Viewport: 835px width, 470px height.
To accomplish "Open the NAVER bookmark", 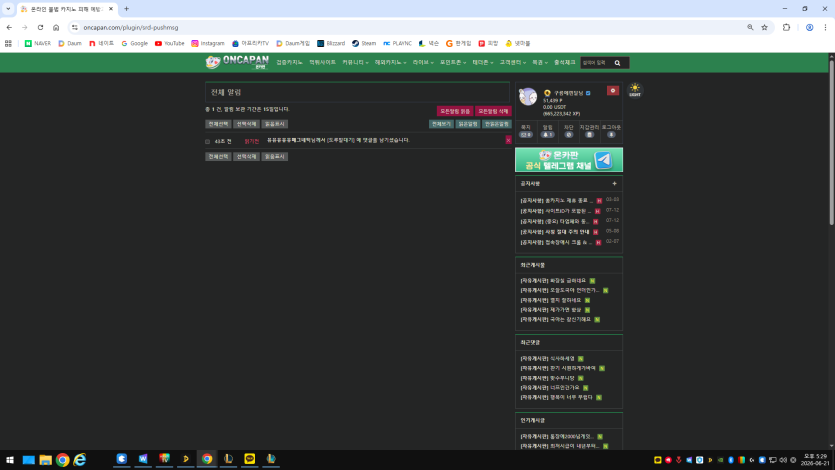I will click(38, 43).
